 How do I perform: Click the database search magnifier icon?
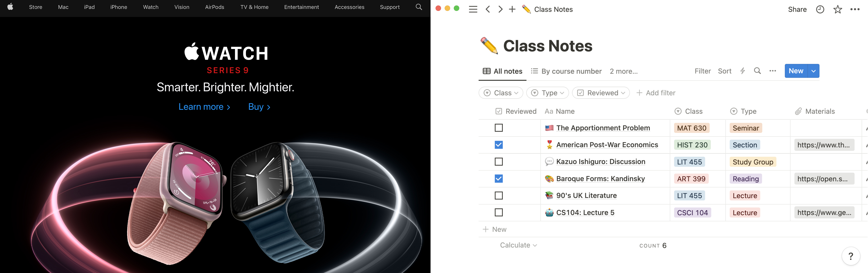click(x=757, y=71)
